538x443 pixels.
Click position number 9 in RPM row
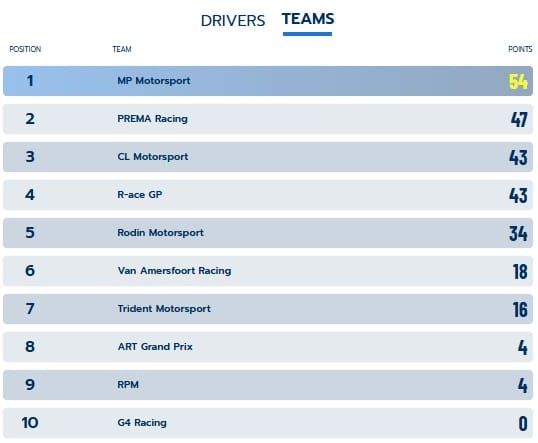click(30, 385)
